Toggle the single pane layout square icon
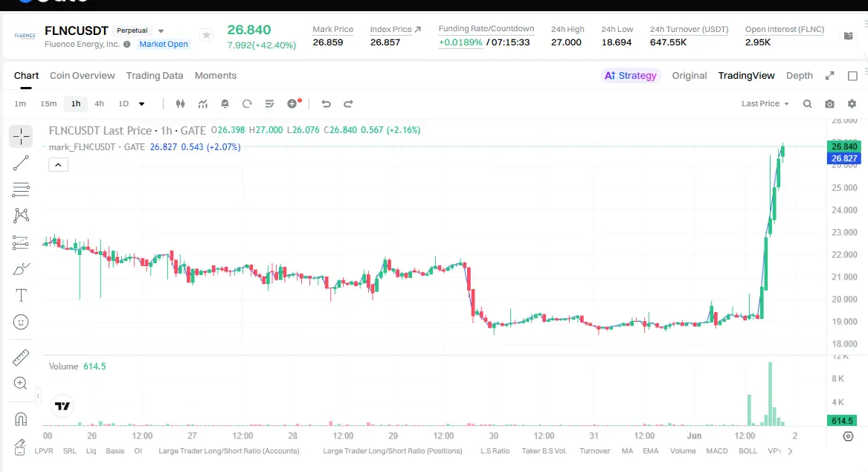Image resolution: width=868 pixels, height=472 pixels. coord(852,76)
